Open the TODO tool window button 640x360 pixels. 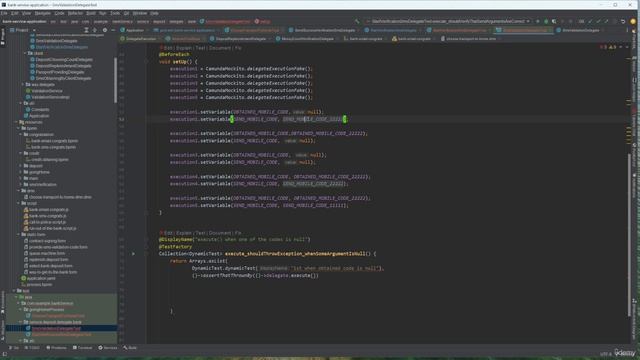tap(32, 348)
